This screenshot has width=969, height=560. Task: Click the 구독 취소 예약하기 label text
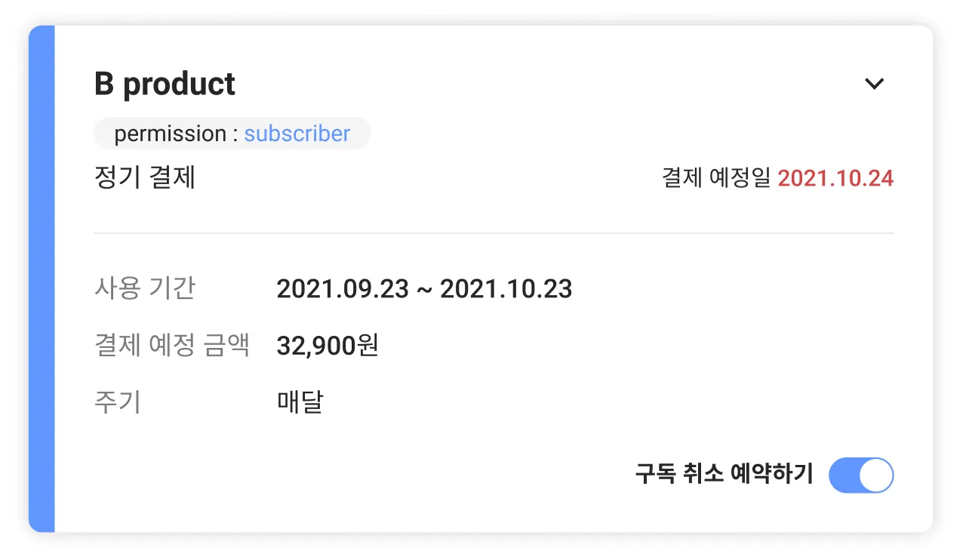coord(724,475)
